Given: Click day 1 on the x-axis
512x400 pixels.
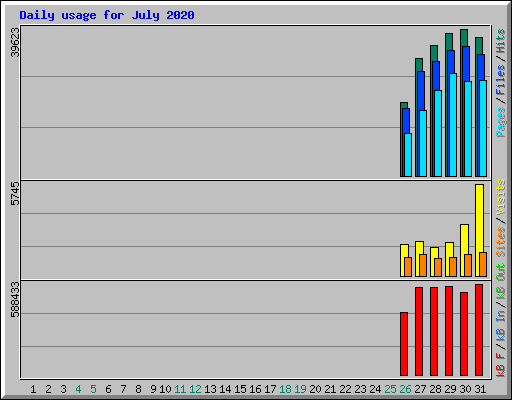Looking at the screenshot, I should 33,389.
